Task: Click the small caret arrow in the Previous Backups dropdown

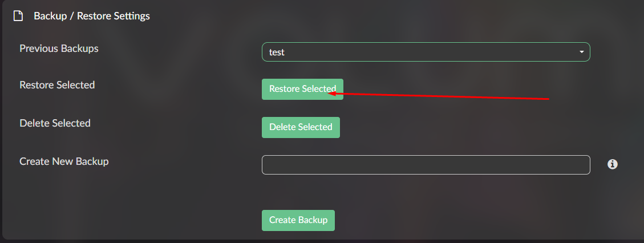Action: click(582, 52)
